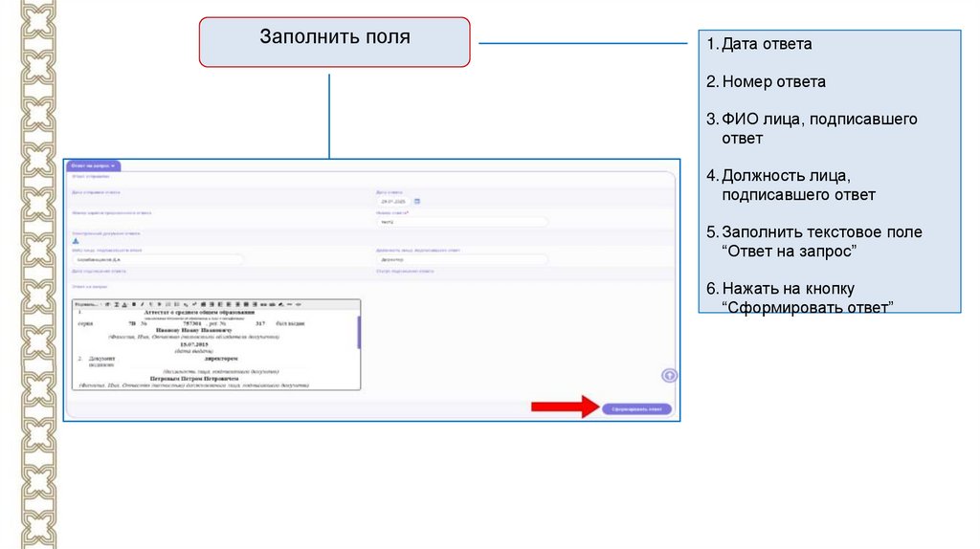The width and height of the screenshot is (980, 549).
Task: Click the «Сформировать ответ» button
Action: [x=636, y=409]
